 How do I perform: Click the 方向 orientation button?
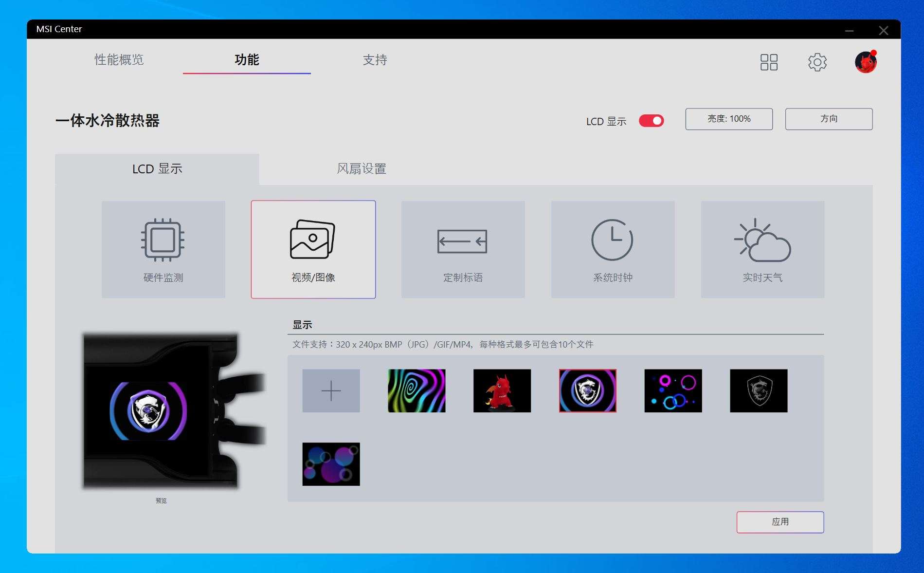point(829,119)
